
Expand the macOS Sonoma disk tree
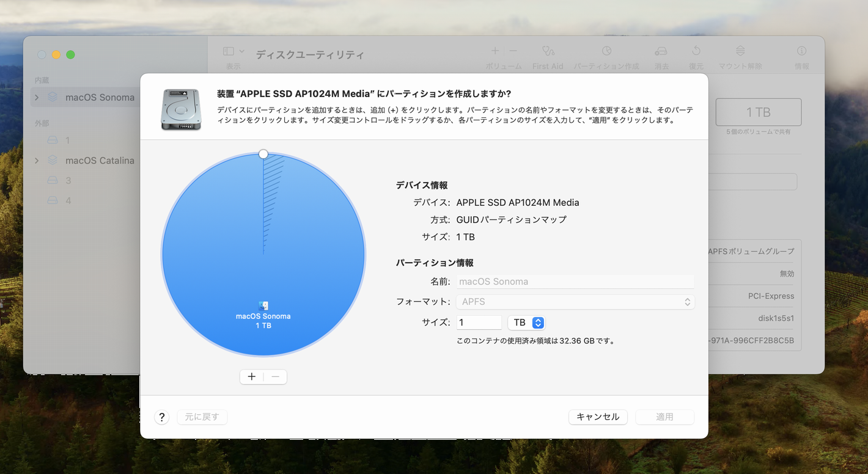pyautogui.click(x=37, y=97)
